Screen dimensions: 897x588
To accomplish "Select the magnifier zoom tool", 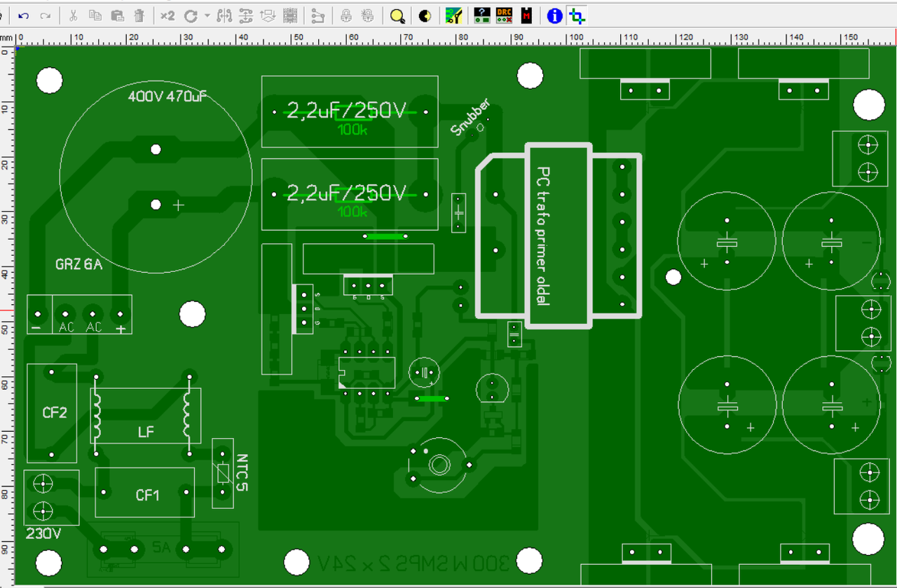I will [x=397, y=15].
